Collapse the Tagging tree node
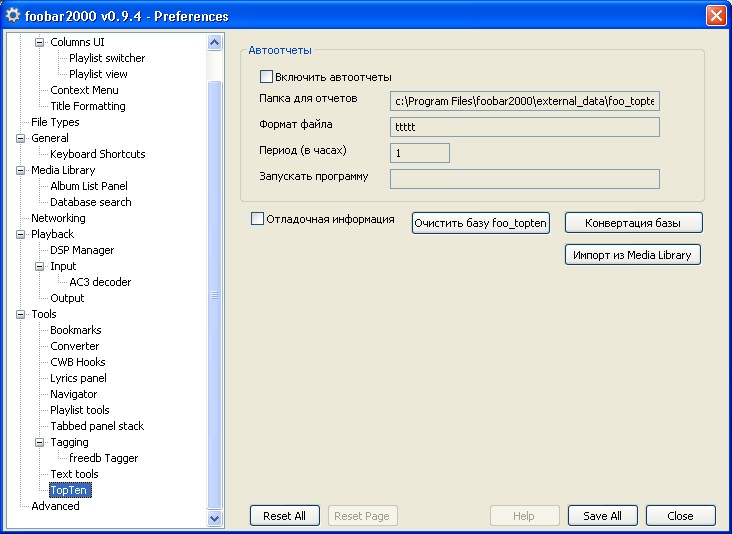This screenshot has height=534, width=732. point(40,442)
